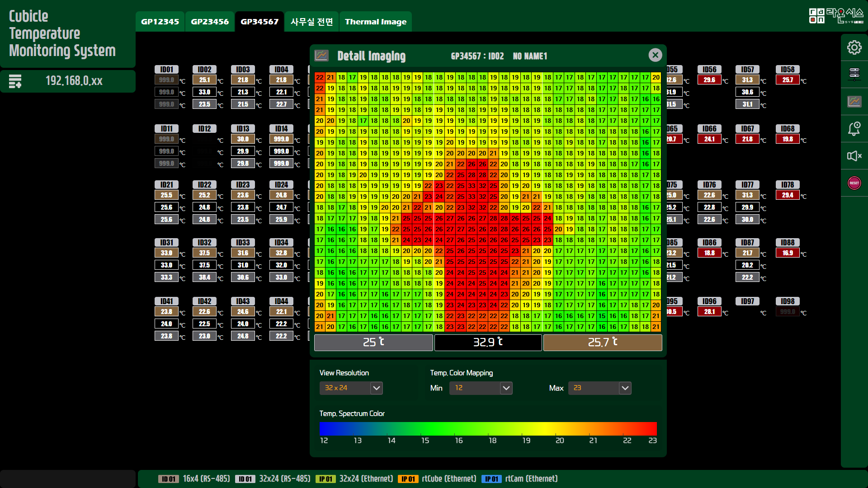
Task: Click the orange IP 01 legend badge
Action: (x=408, y=479)
